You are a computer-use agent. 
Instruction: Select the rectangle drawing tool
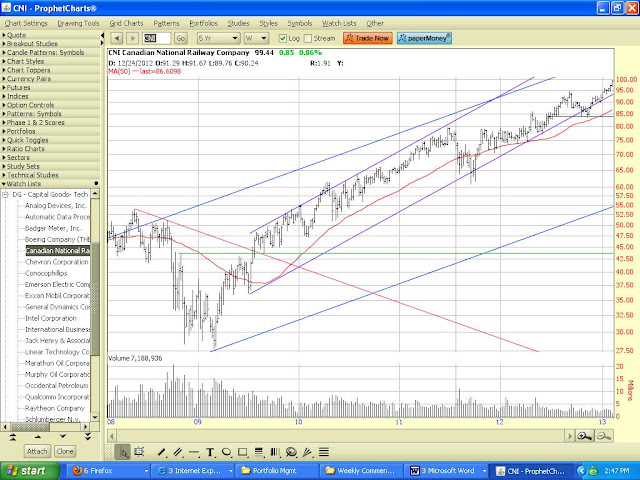242,452
